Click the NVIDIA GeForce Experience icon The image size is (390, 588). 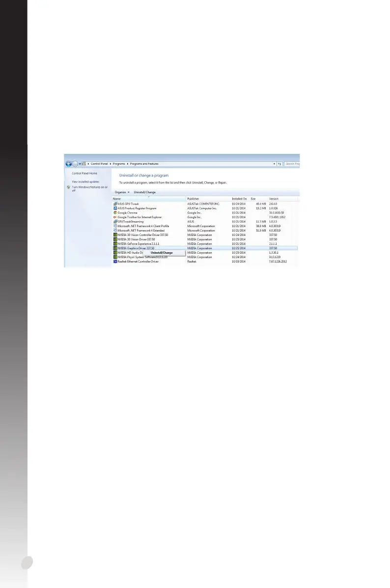(115, 244)
